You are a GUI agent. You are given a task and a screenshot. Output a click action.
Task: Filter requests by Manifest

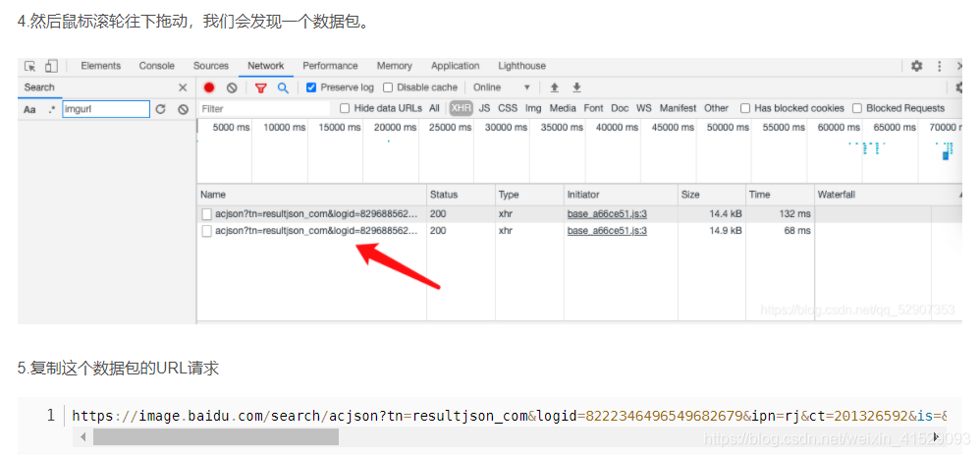click(x=679, y=108)
